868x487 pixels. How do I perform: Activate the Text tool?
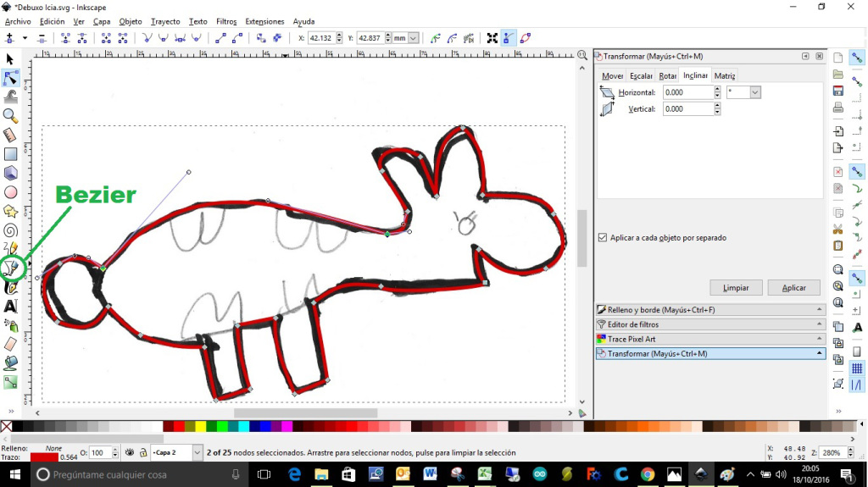[x=10, y=307]
